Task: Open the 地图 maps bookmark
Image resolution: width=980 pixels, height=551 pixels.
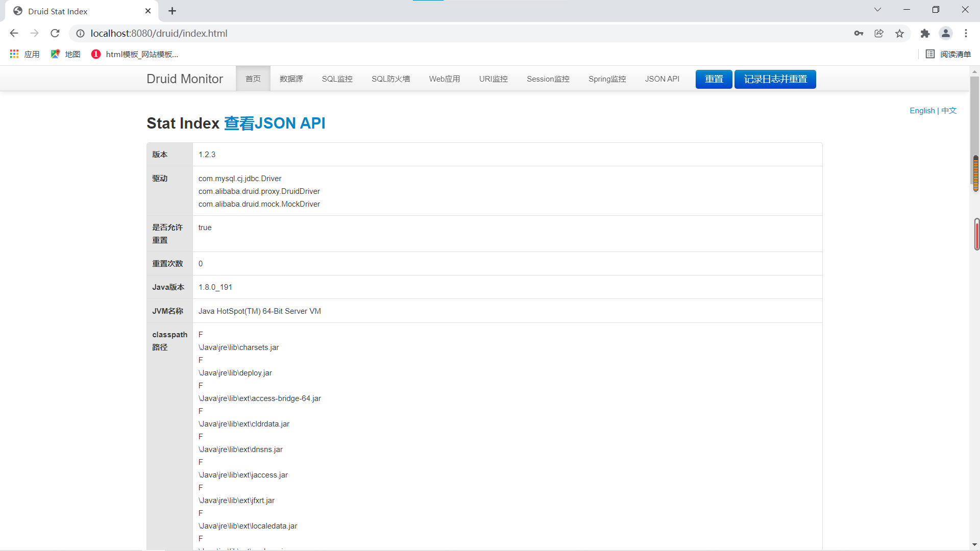Action: coord(65,54)
